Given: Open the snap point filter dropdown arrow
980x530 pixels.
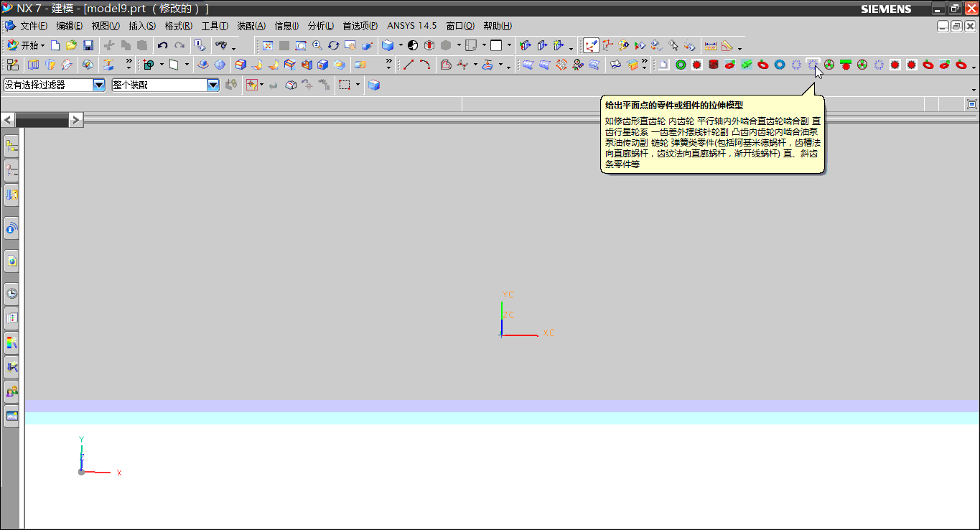Looking at the screenshot, I should 261,85.
